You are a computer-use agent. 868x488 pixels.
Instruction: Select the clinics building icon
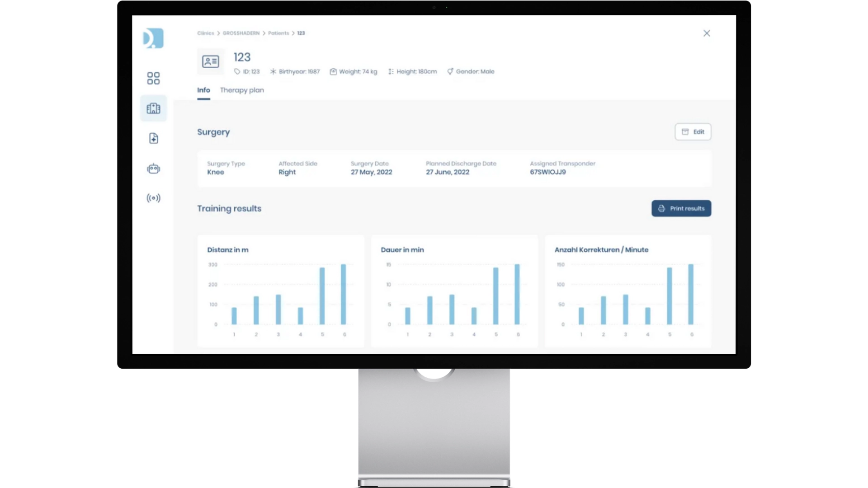153,108
